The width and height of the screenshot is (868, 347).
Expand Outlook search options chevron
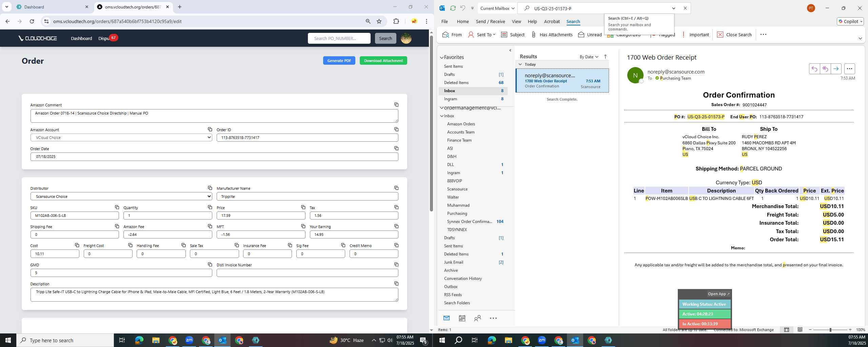(673, 8)
